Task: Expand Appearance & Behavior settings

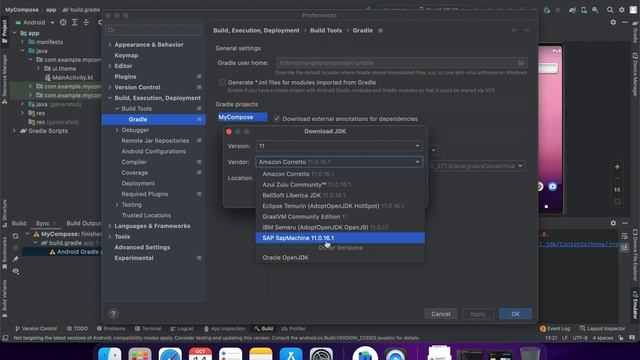Action: pyautogui.click(x=109, y=44)
